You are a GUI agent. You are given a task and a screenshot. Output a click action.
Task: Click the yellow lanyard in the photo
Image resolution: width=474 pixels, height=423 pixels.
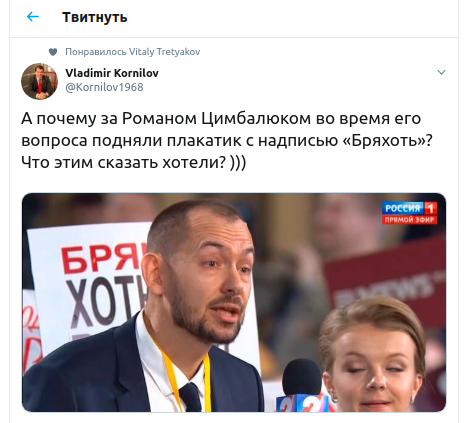187,373
